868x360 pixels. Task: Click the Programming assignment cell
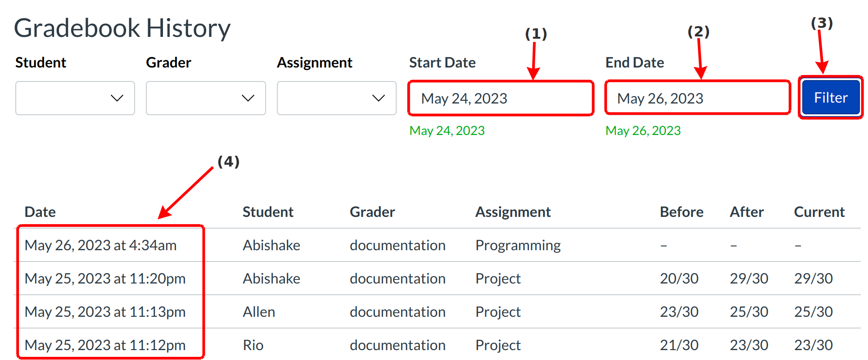click(518, 245)
